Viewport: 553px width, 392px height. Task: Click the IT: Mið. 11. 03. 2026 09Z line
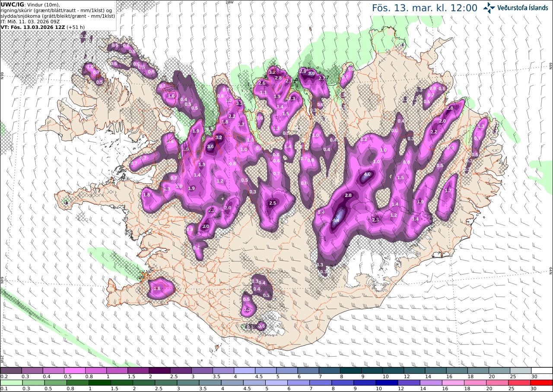[x=30, y=21]
